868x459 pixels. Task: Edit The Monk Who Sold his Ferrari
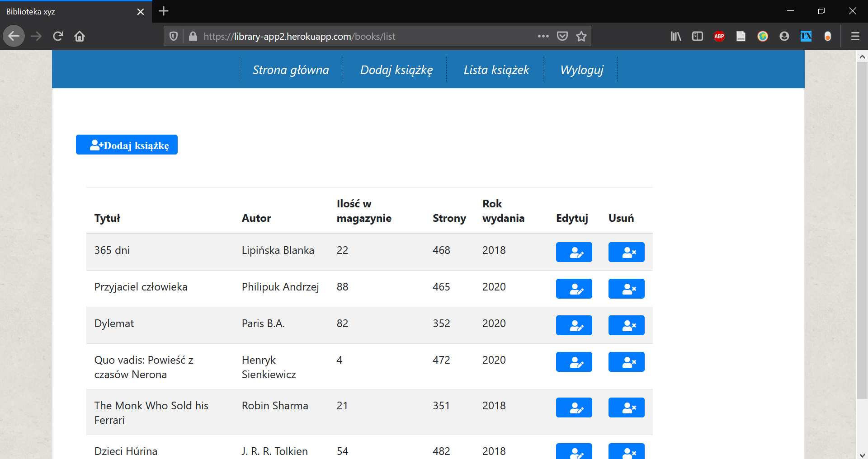click(x=574, y=407)
